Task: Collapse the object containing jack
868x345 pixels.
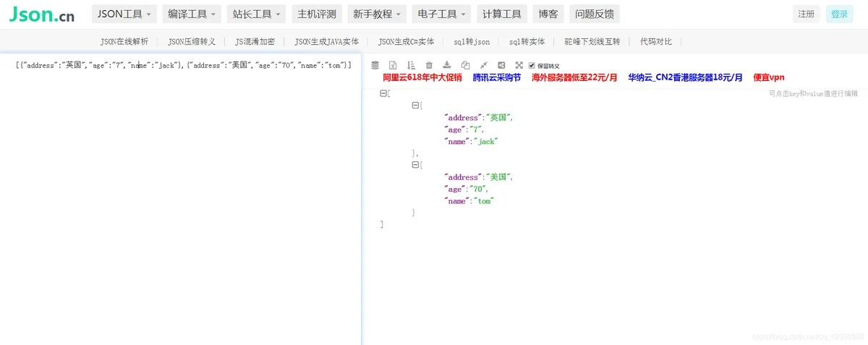Action: (x=414, y=105)
